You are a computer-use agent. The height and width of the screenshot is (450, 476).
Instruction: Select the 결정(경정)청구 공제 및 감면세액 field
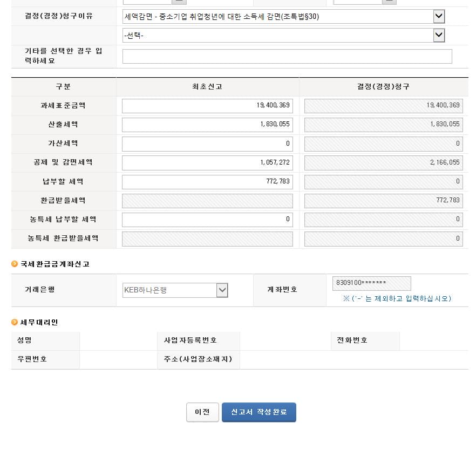383,162
